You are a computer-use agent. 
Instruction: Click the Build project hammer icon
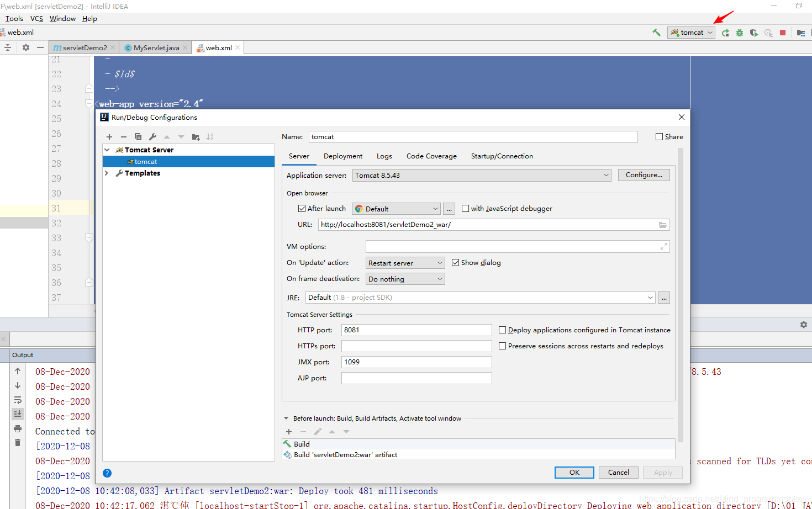click(656, 33)
